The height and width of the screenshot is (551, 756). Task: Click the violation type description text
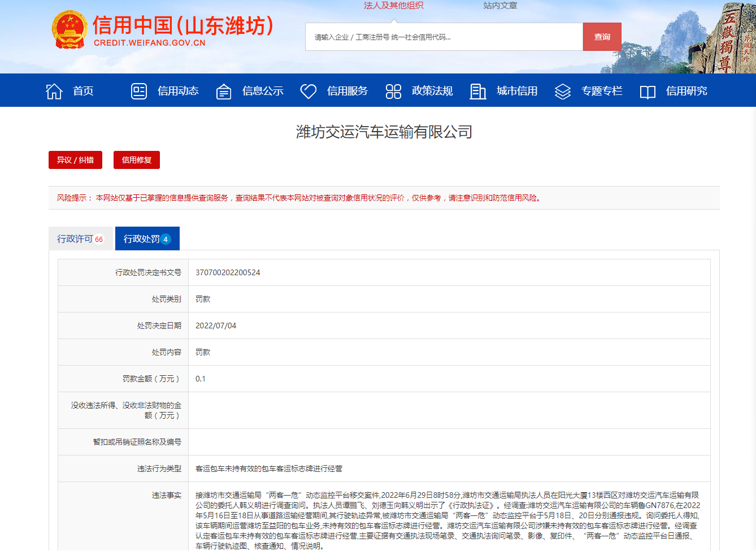coord(269,468)
